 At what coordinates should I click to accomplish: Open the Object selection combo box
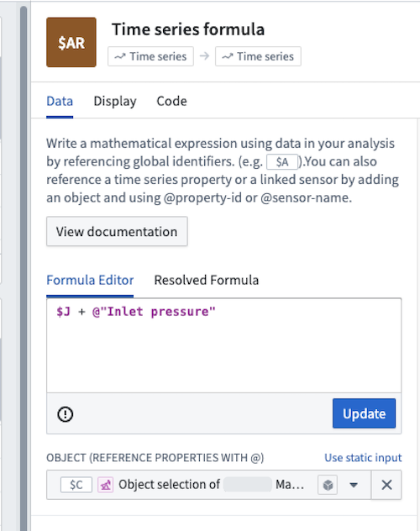(208, 485)
